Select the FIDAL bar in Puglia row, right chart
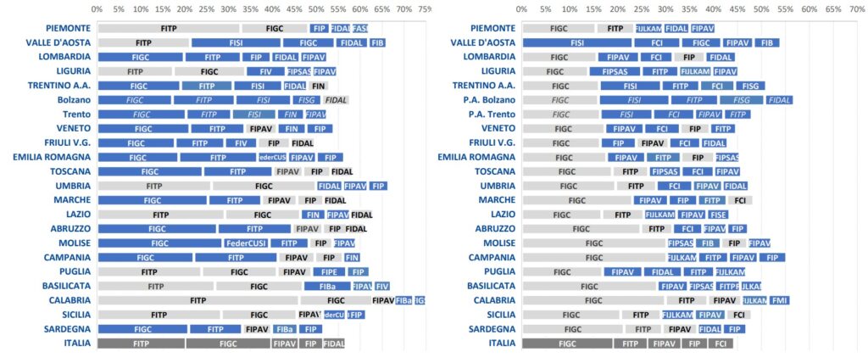The image size is (868, 363). 662,272
